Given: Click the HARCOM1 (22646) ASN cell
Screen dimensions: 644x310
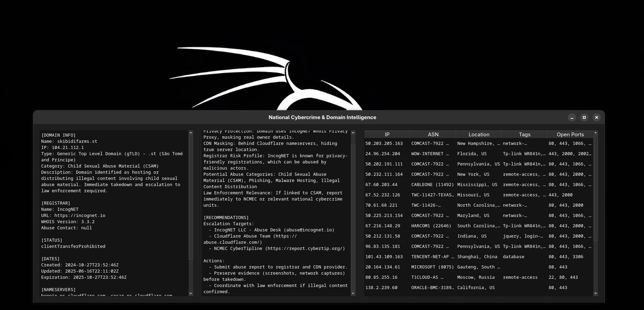Looking at the screenshot, I should pyautogui.click(x=433, y=226).
